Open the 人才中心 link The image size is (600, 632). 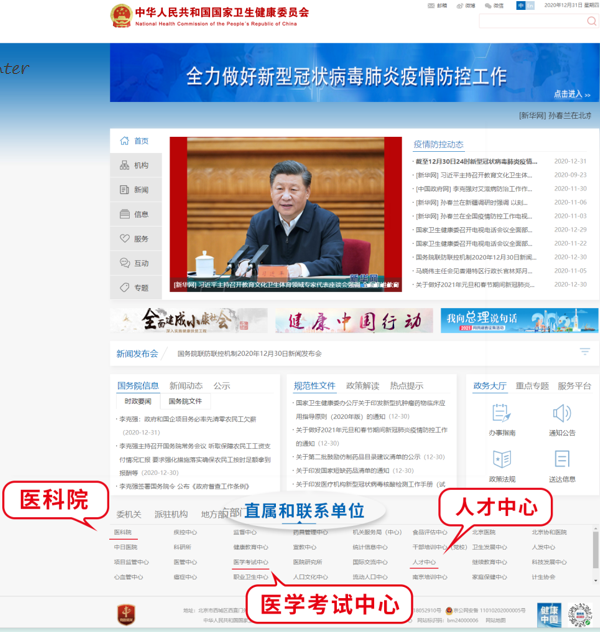[x=423, y=562]
